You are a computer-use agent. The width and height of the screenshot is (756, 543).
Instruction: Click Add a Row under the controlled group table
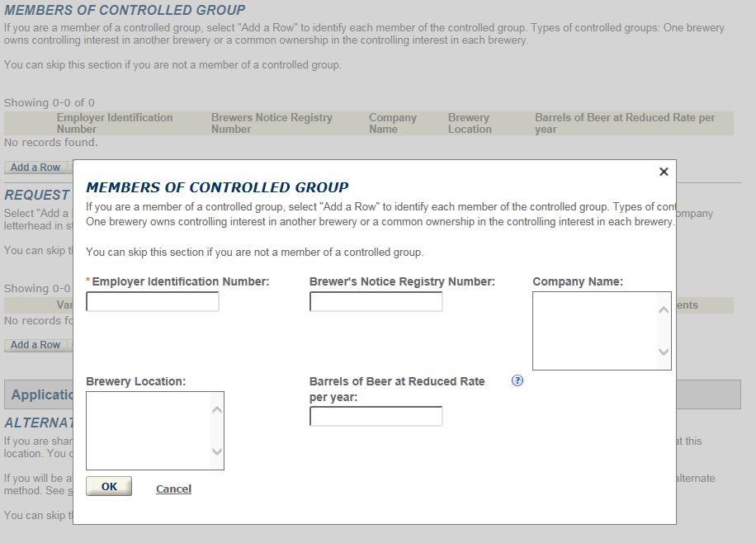point(35,168)
